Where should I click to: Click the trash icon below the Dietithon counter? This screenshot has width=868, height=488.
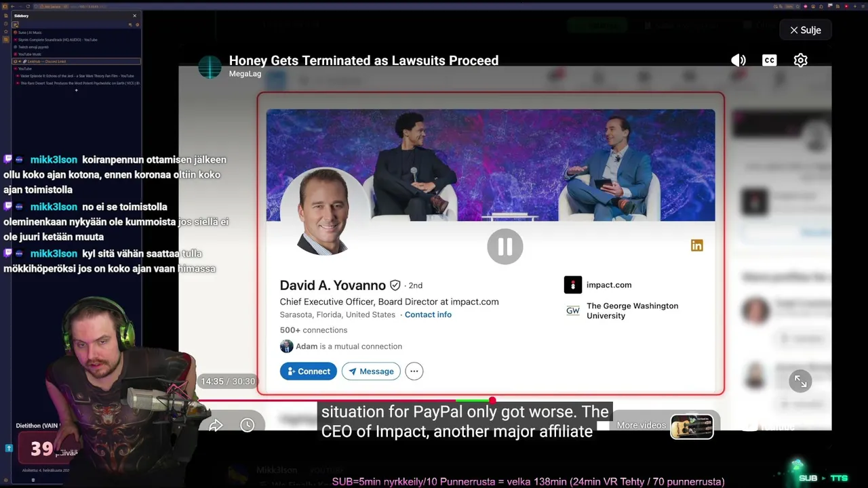click(x=33, y=480)
